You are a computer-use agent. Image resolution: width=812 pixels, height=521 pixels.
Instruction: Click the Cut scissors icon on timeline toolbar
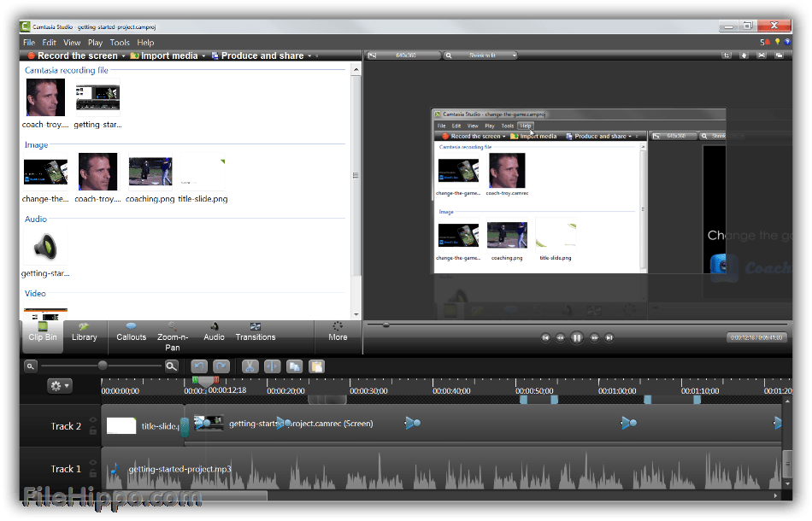point(250,366)
